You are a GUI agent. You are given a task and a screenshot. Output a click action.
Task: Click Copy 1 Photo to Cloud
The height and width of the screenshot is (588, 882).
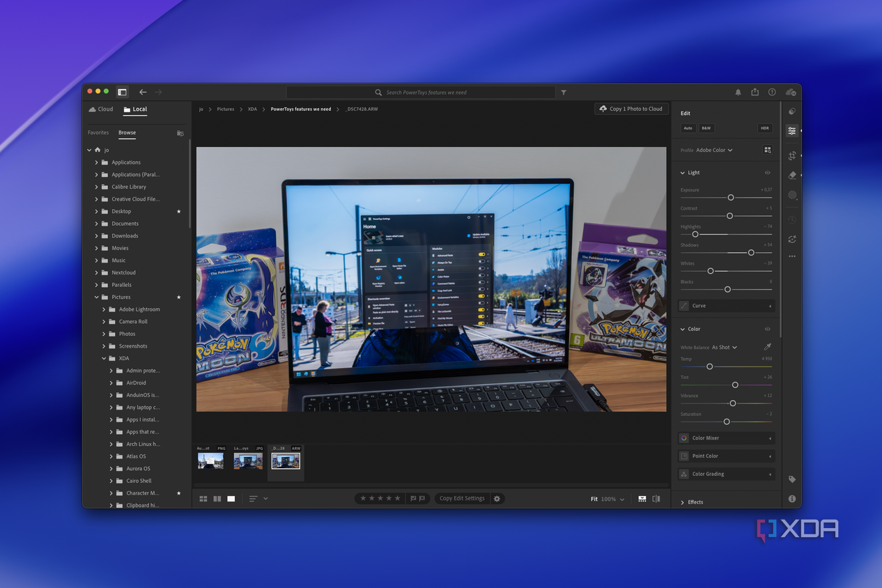click(631, 109)
